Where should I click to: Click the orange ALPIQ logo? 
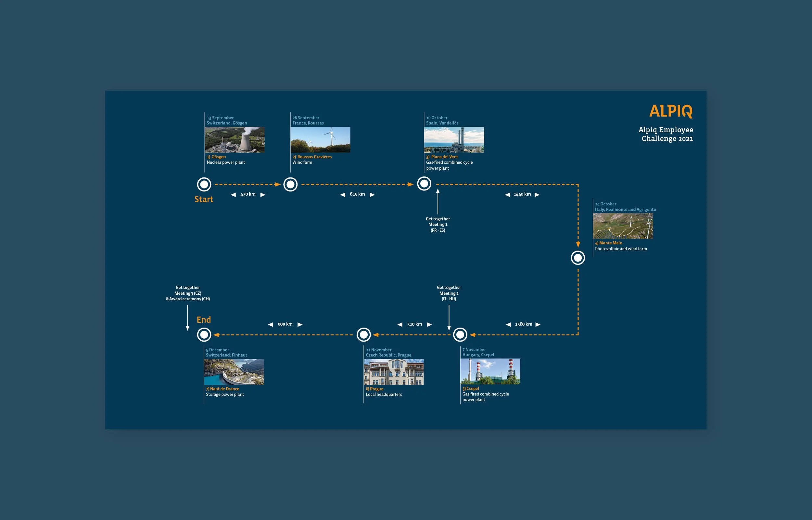click(671, 111)
